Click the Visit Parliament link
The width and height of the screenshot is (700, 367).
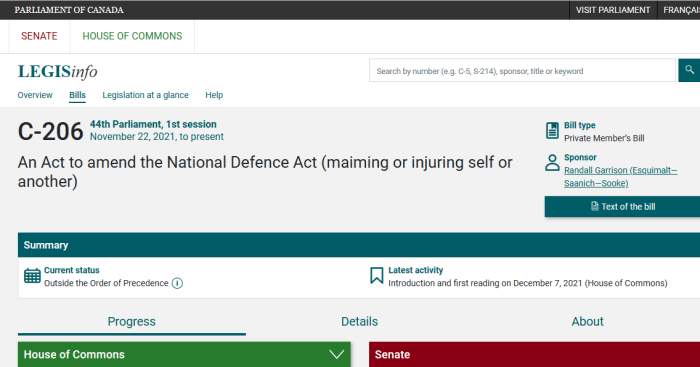[612, 10]
